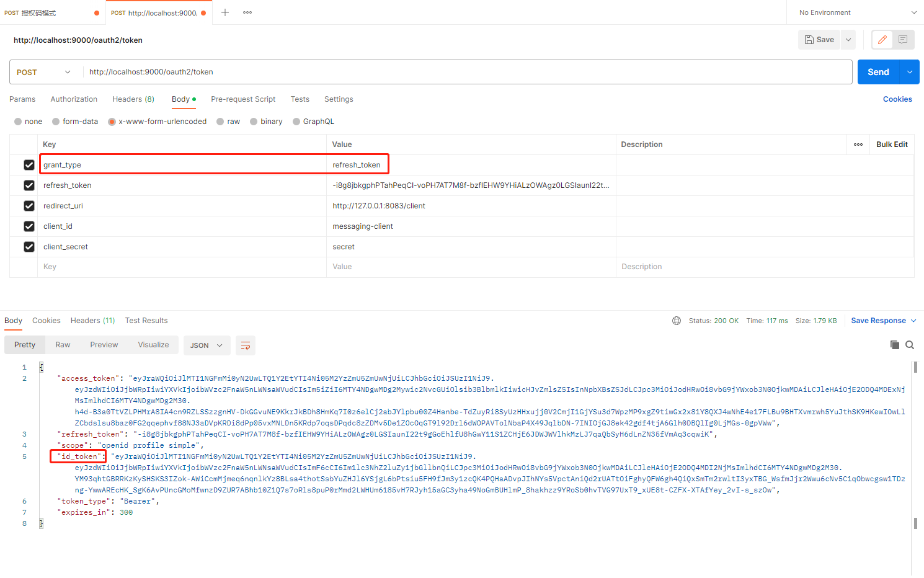Toggle line wrapping icon next to JSON dropdown
Screen dimensions: 924x578
(x=245, y=345)
